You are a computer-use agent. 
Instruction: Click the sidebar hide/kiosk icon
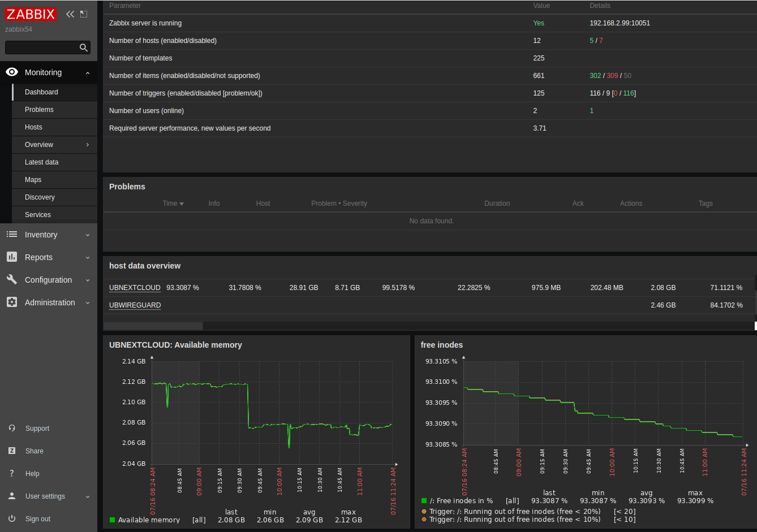coord(84,14)
